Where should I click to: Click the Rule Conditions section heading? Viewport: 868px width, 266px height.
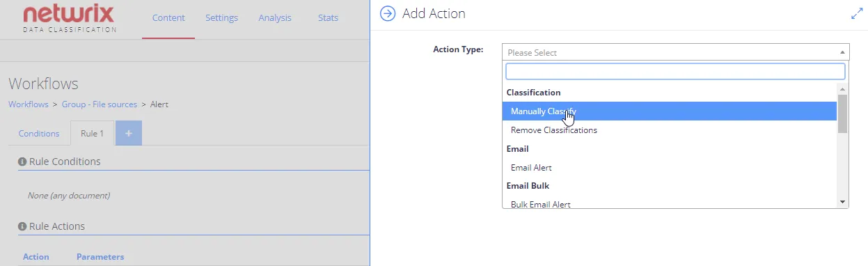65,162
